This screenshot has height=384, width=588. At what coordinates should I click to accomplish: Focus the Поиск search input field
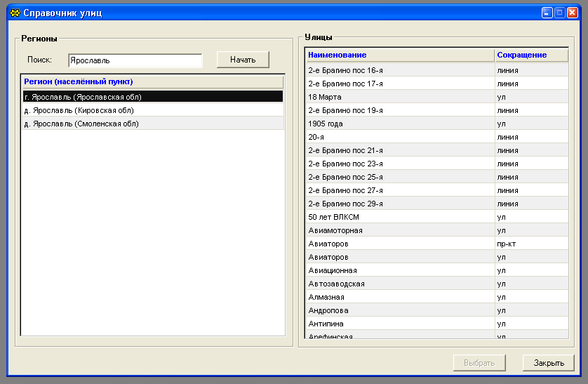(135, 60)
